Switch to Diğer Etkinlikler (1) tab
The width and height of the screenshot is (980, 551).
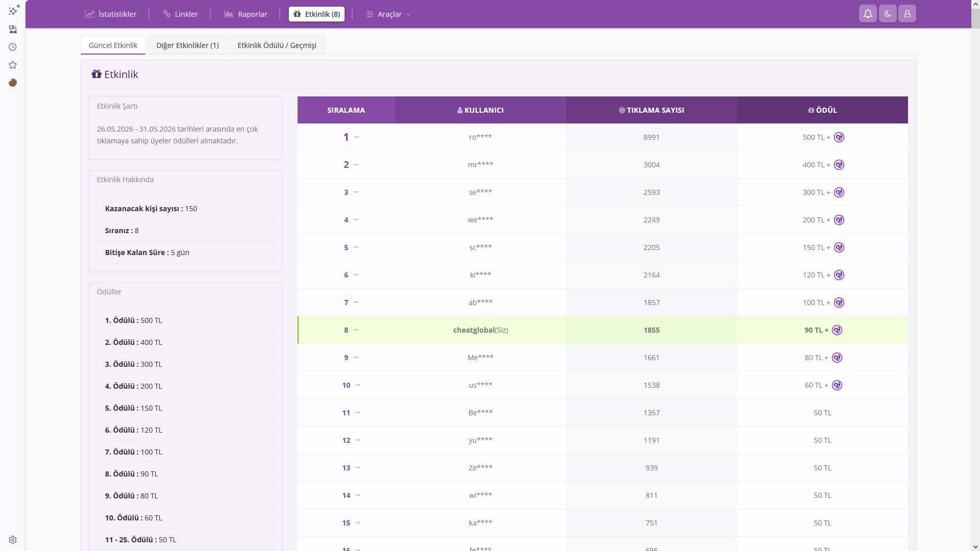click(x=187, y=45)
